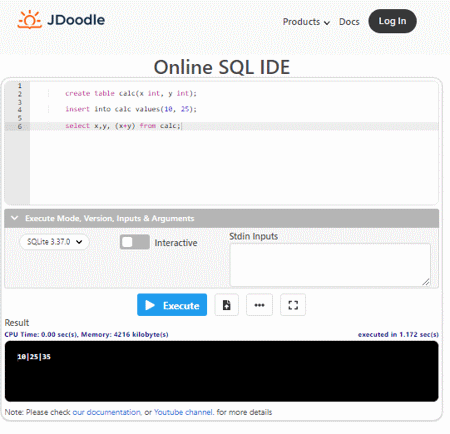The width and height of the screenshot is (450, 434).
Task: Click the fullscreen icon button
Action: pos(293,305)
